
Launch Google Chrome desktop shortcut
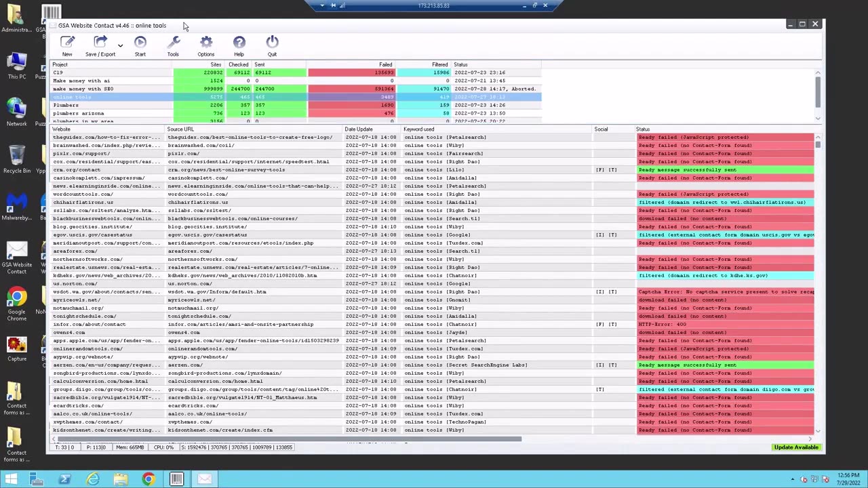tap(17, 304)
